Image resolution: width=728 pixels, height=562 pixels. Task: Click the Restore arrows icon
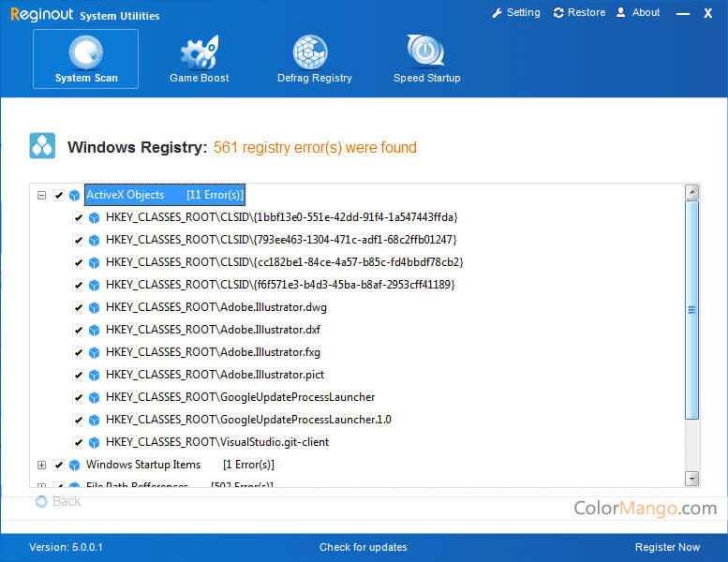558,13
